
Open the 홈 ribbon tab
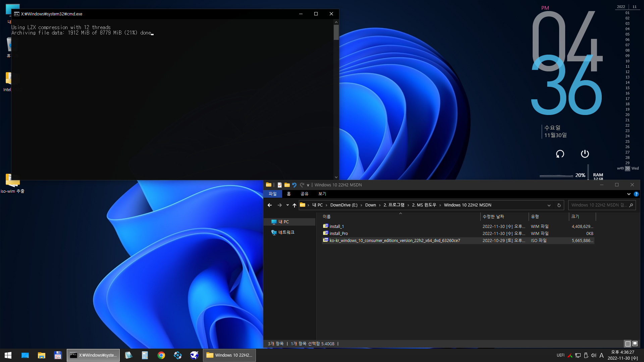(289, 194)
